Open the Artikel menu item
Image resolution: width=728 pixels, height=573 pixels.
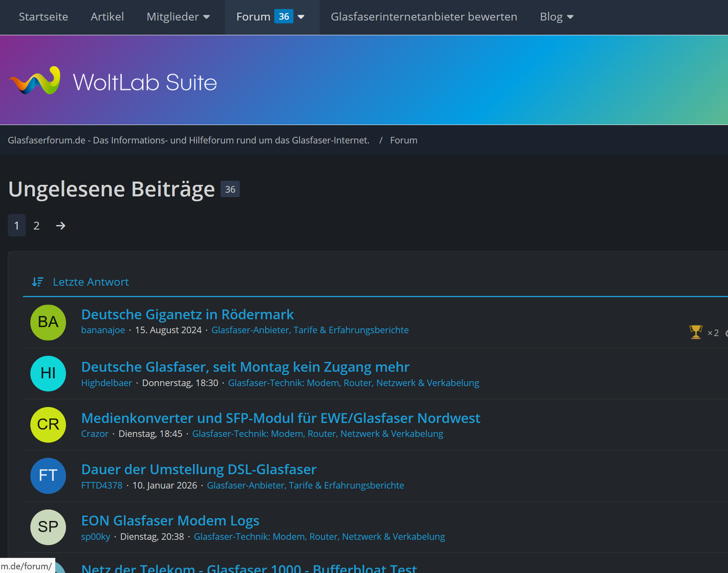pos(107,17)
